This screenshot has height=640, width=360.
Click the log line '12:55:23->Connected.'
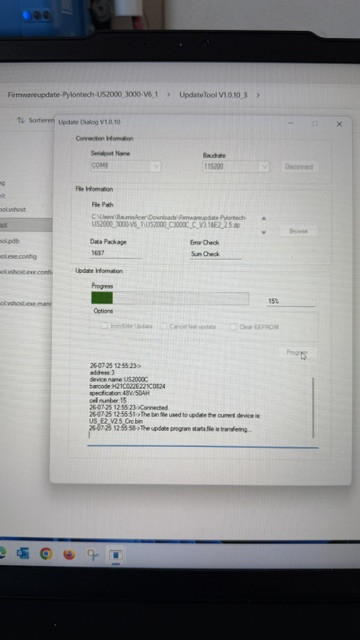129,407
